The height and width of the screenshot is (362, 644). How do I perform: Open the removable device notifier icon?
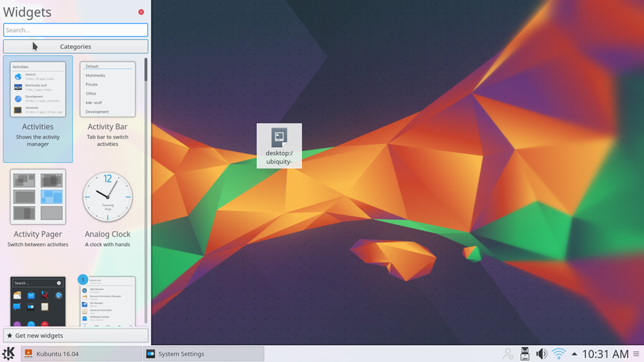(525, 354)
